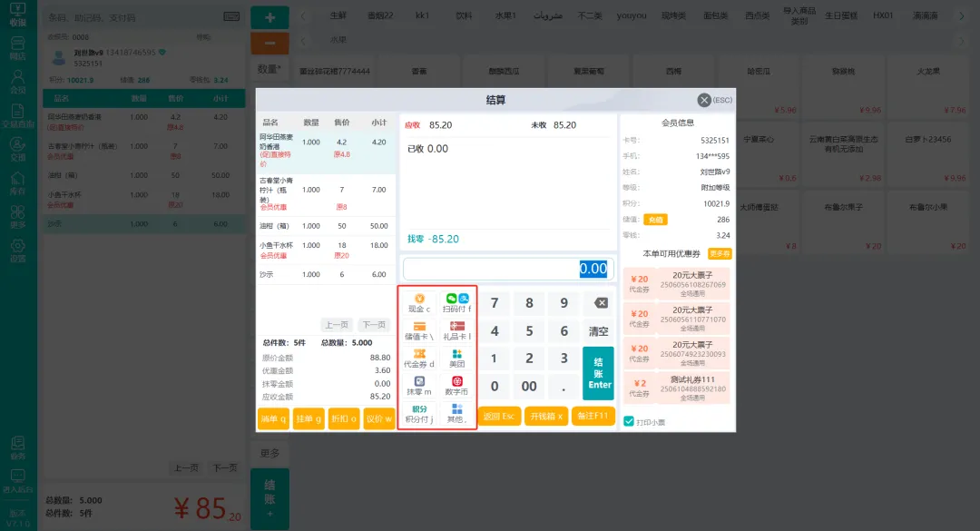Click the keypad backspace icon
Viewport: 980px width, 531px height.
[600, 303]
